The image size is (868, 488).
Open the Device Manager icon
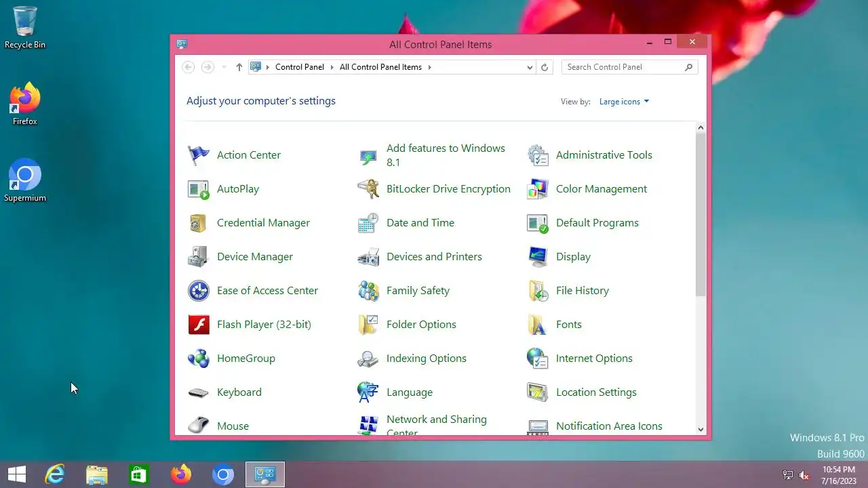199,257
